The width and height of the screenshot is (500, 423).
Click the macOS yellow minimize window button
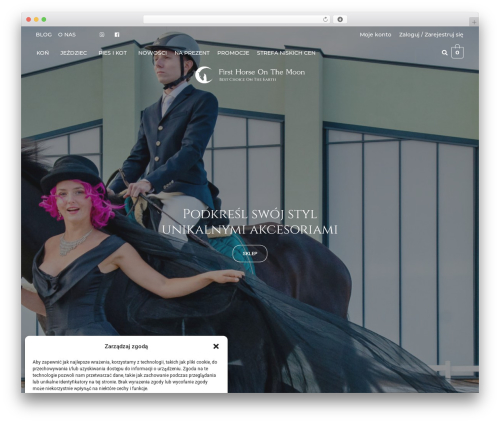tap(36, 20)
